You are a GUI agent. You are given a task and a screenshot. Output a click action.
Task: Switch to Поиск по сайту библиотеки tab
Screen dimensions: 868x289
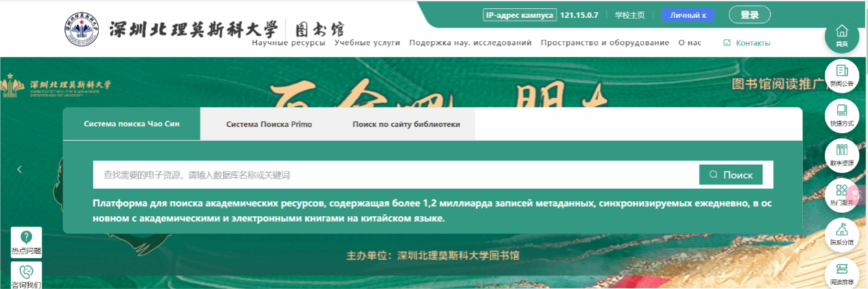coord(406,124)
